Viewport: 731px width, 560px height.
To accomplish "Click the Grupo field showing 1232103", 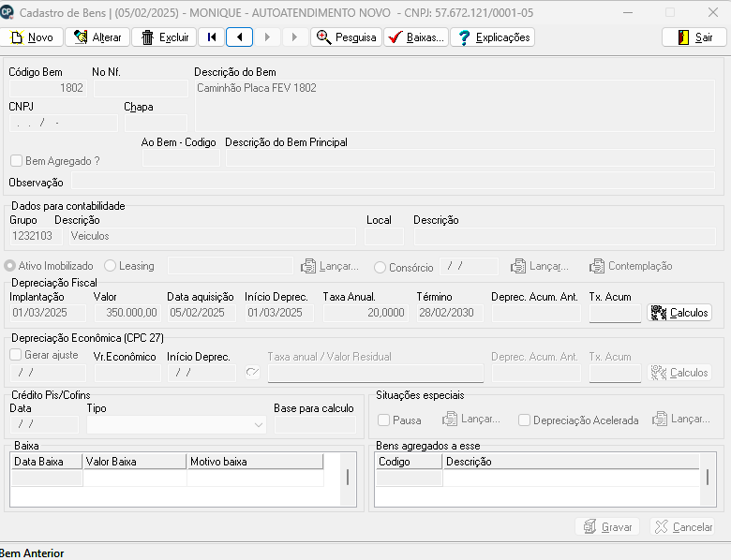I will 36,236.
